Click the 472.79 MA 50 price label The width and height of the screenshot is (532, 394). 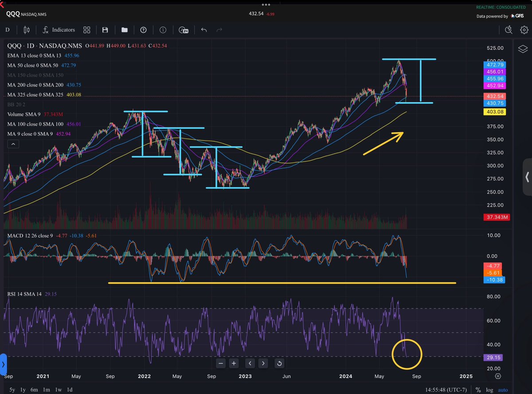tap(494, 65)
